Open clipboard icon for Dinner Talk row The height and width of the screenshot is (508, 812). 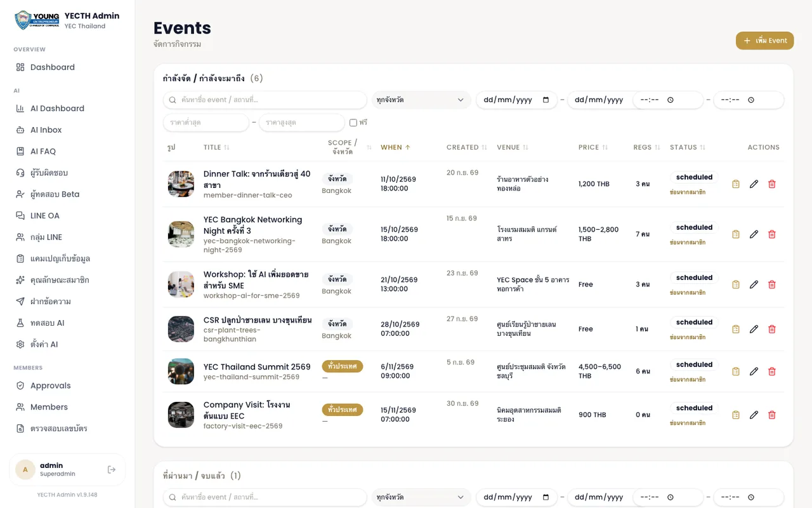736,184
